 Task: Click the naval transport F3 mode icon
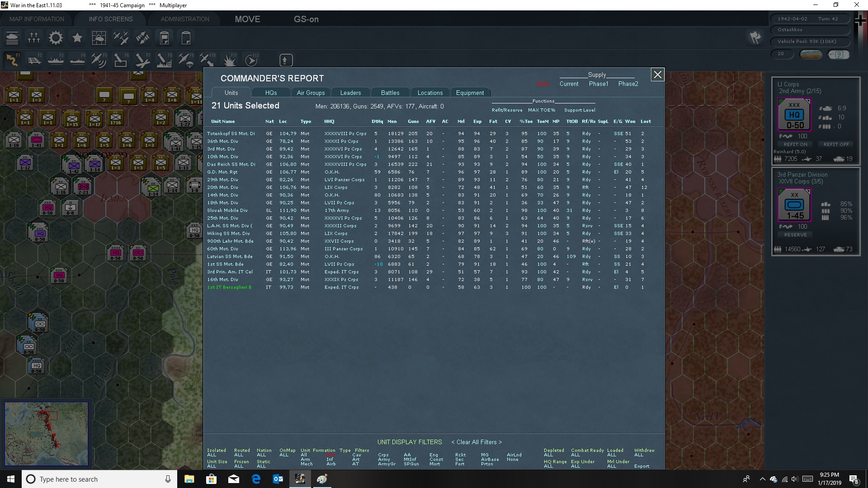[56, 60]
